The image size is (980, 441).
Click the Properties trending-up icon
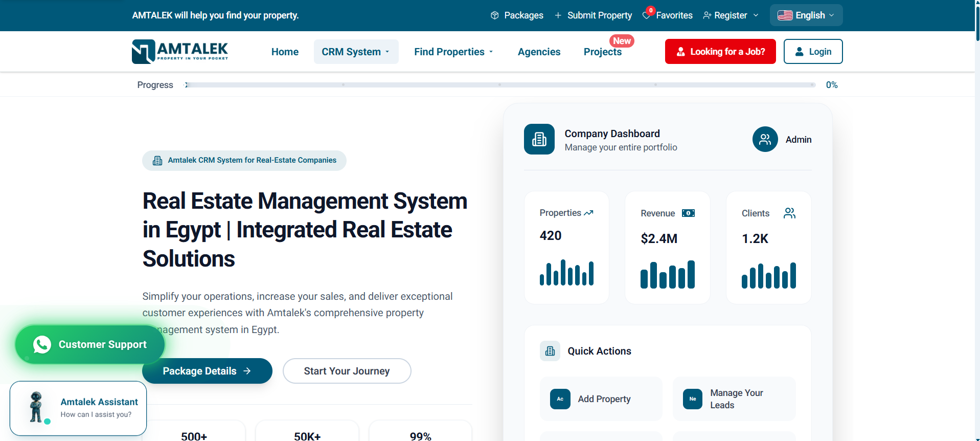tap(589, 213)
